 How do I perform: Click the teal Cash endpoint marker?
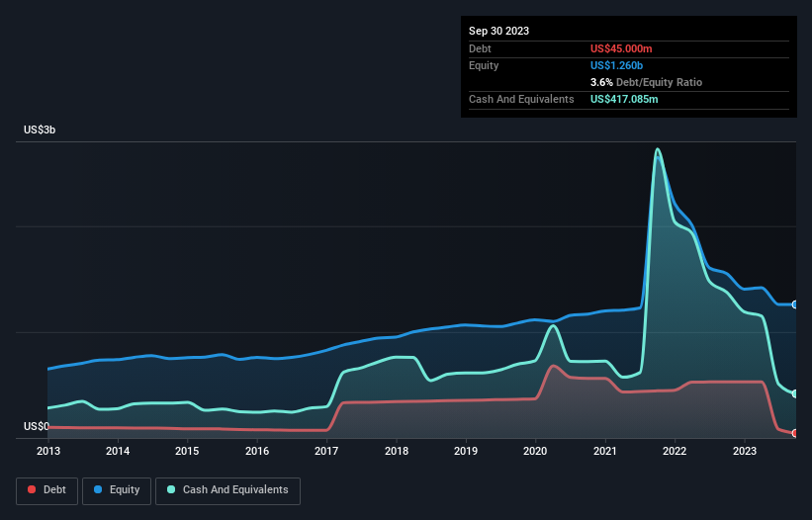click(x=795, y=394)
